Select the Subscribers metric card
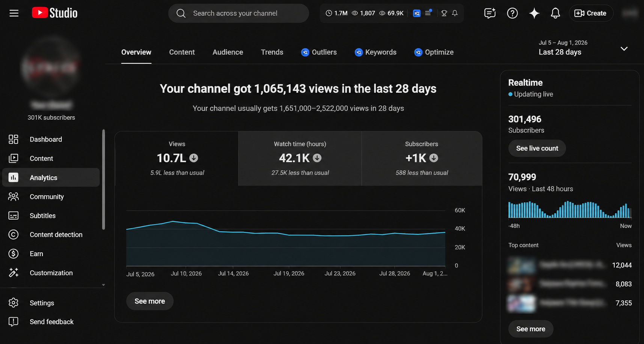 pyautogui.click(x=422, y=158)
